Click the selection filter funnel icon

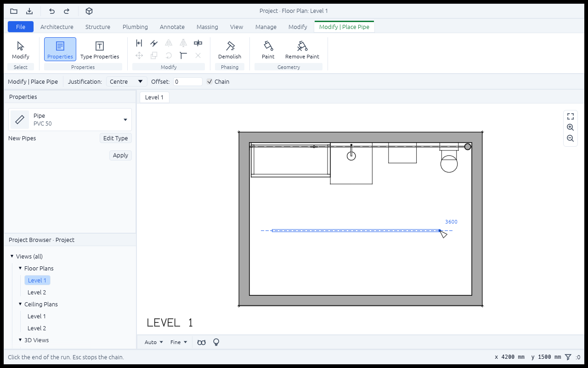(568, 357)
